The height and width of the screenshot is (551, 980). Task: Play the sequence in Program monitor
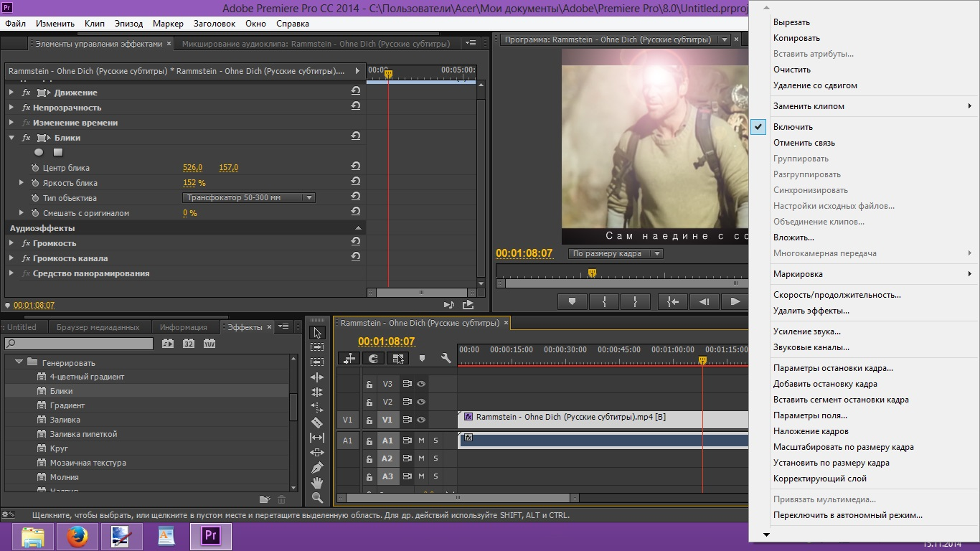(x=735, y=302)
